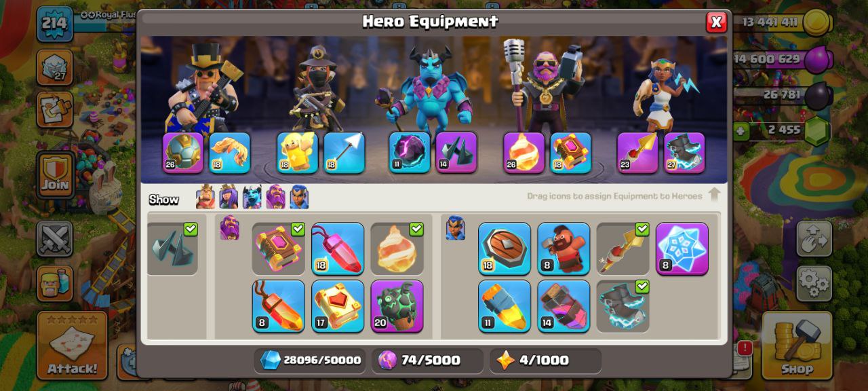Choose the Fireball equipment at level 20

pos(397,306)
